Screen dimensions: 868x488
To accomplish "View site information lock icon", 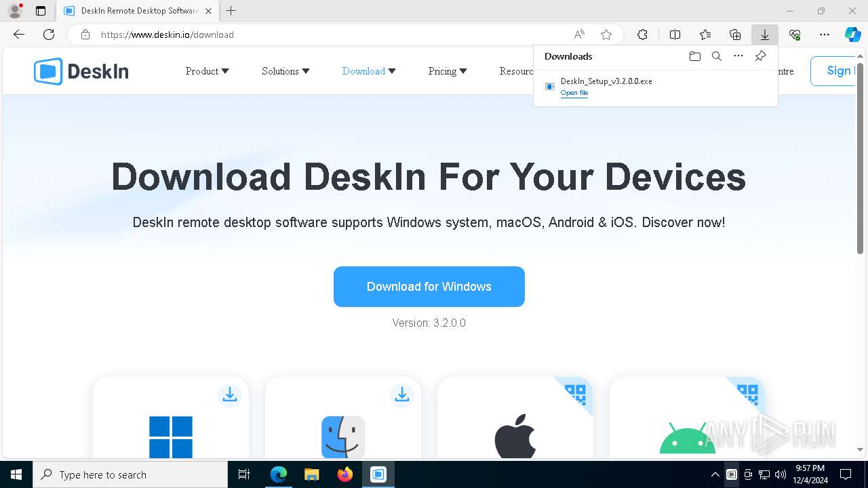I will click(85, 35).
